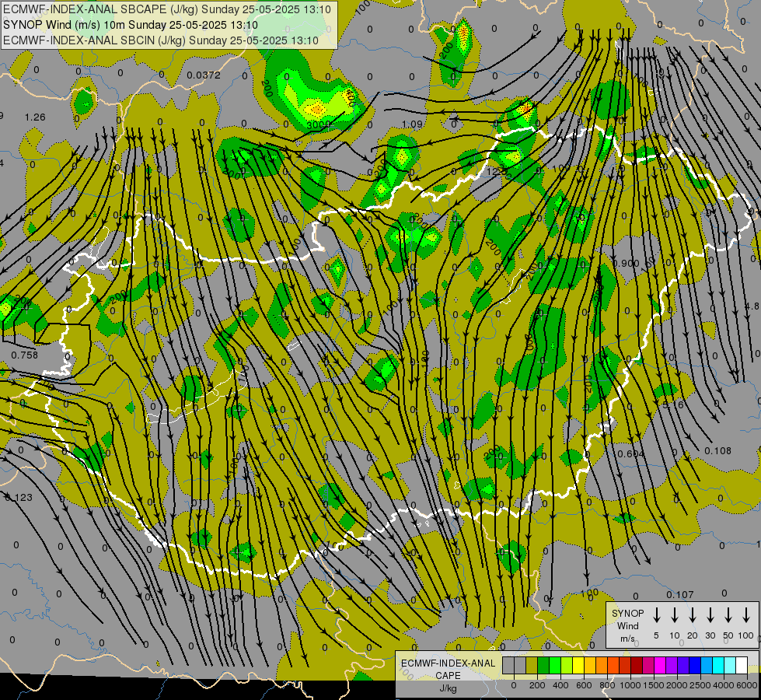Click the '0.108' value on the map
Screen dimensions: 761x700
[717, 451]
